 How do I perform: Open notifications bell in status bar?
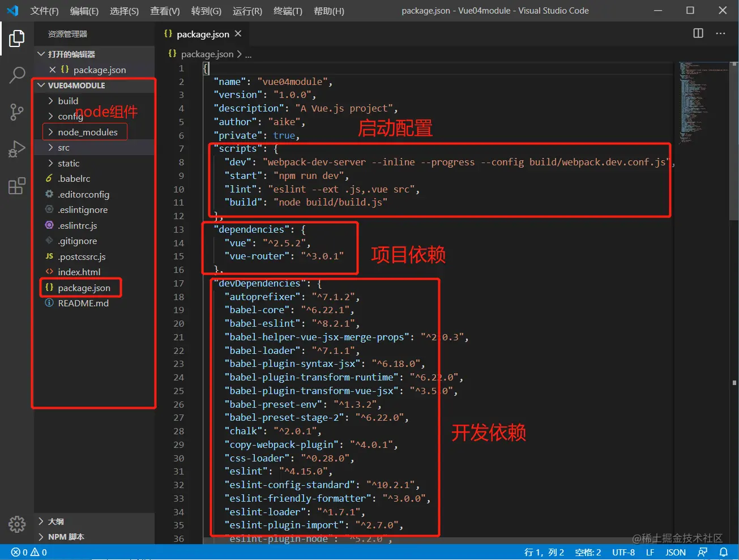pos(723,552)
